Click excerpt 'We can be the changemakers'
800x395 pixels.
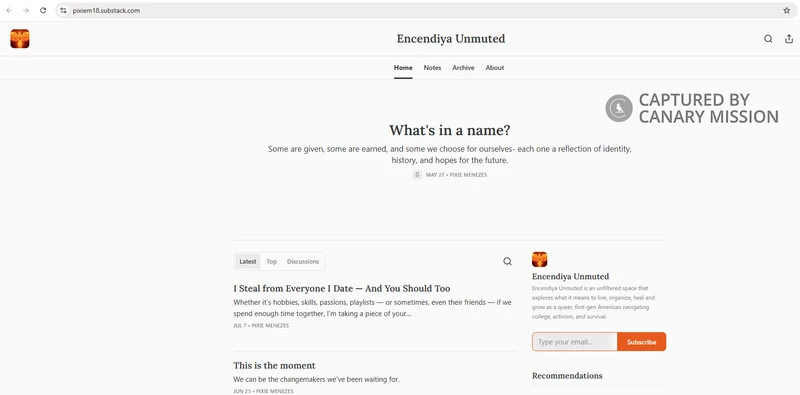[x=316, y=380]
